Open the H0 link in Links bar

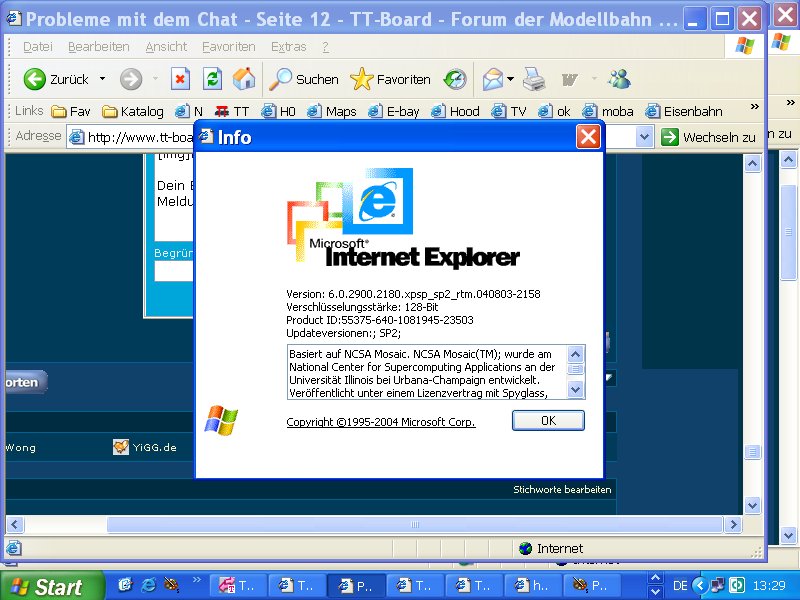pos(279,111)
